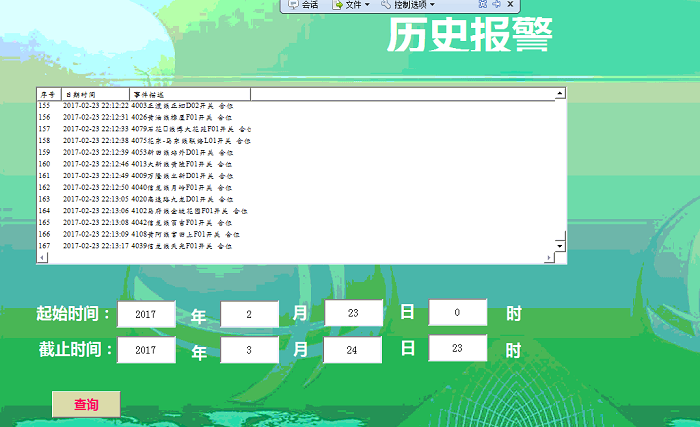Viewport: 700px width, 427px height.
Task: Click the start day field showing 23
Action: (353, 313)
